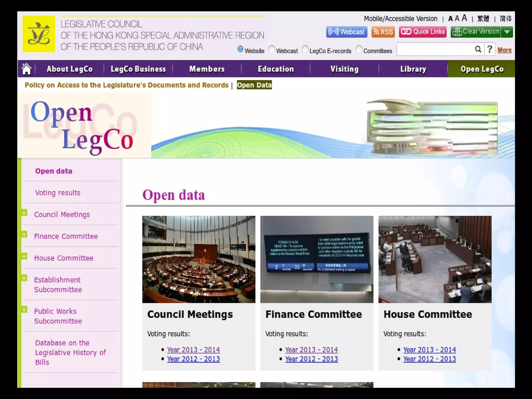Select the LegCo E-records radio button
Screen dimensions: 532x399
[x=305, y=49]
